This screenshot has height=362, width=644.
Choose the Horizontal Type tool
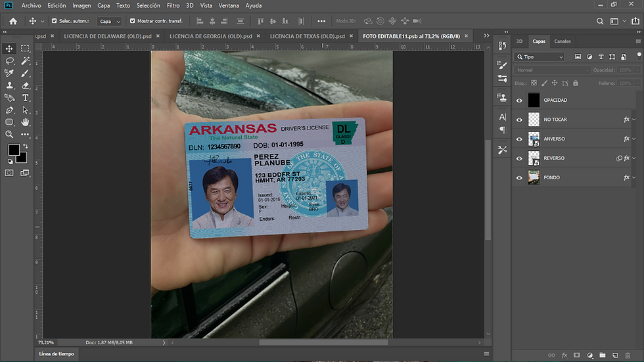pyautogui.click(x=25, y=98)
